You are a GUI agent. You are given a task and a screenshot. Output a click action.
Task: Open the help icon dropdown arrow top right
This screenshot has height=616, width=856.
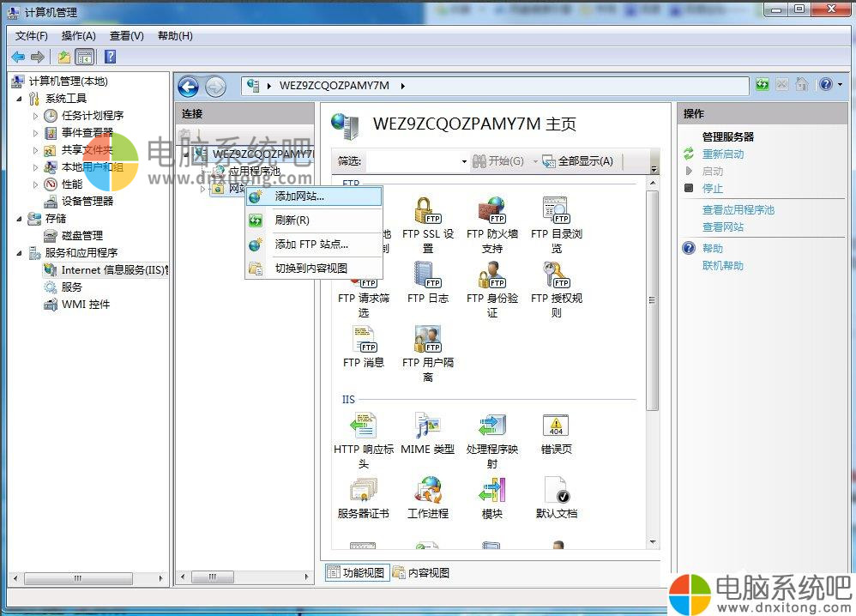coord(840,84)
